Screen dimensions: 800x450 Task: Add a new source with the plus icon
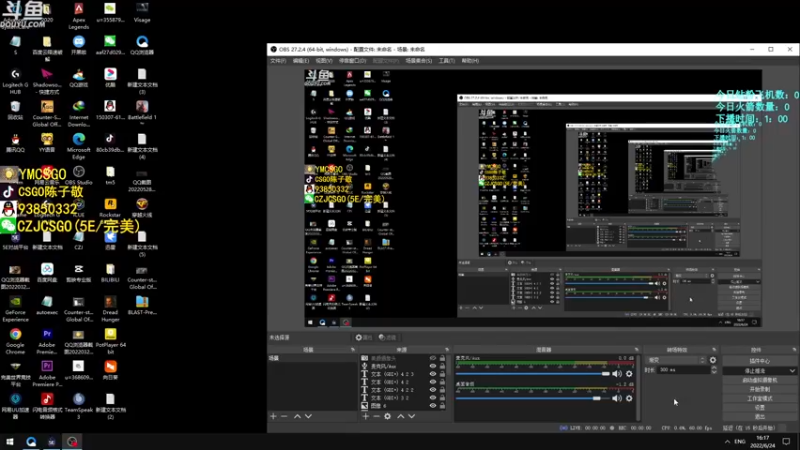pyautogui.click(x=365, y=416)
